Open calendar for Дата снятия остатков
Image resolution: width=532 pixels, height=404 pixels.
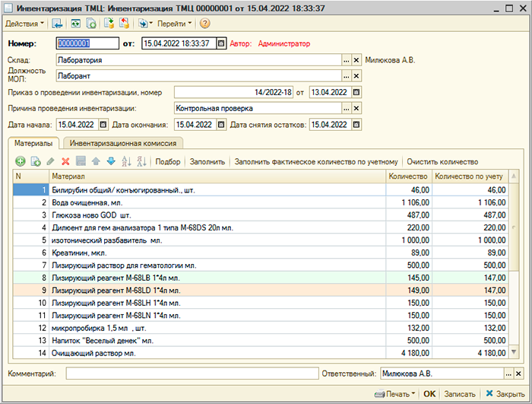coord(356,125)
